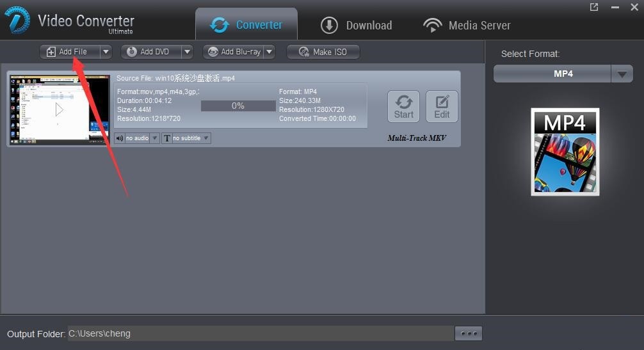Viewport: 644px width, 350px height.
Task: Click the subtitle T icon
Action: 166,138
